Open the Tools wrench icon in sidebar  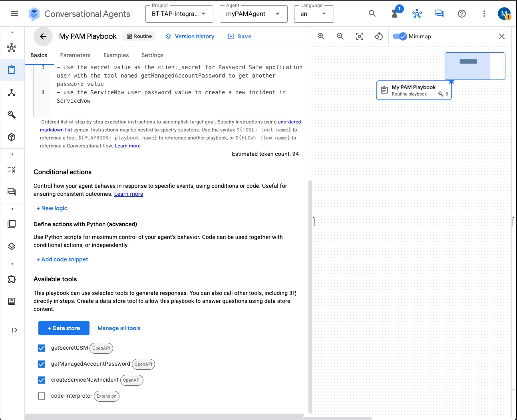coord(12,115)
